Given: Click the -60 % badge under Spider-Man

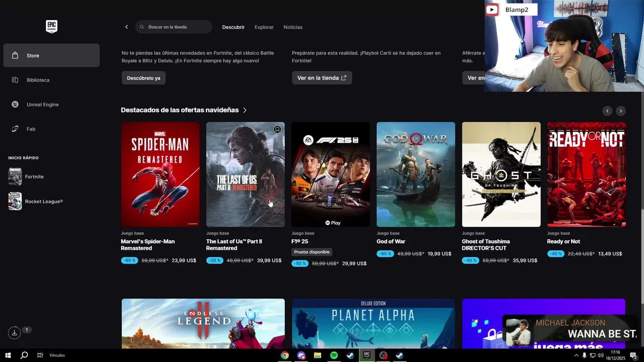Looking at the screenshot, I should point(129,260).
